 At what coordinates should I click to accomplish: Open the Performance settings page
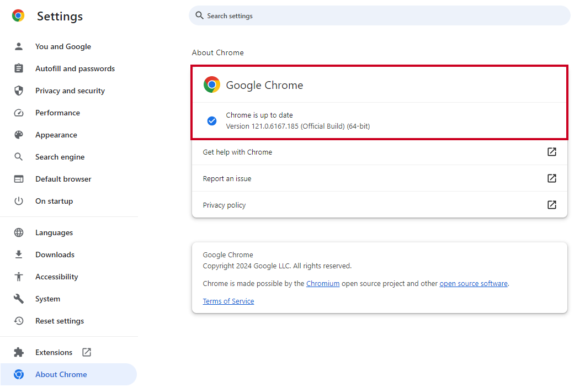coord(68,113)
